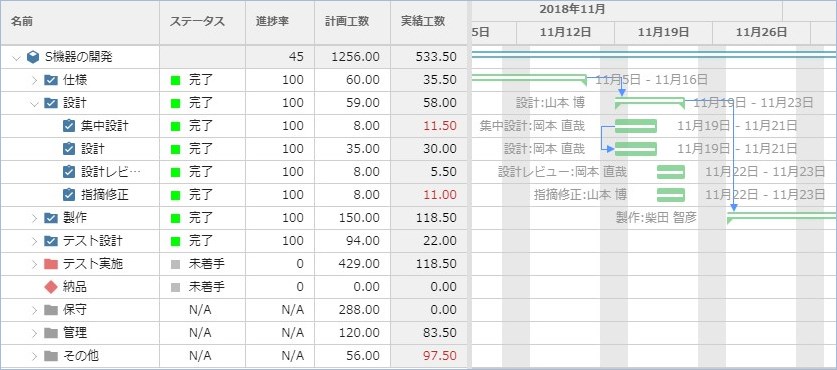This screenshot has height=370, width=837.
Task: Expand the テスト設計 group
Action: [x=35, y=241]
